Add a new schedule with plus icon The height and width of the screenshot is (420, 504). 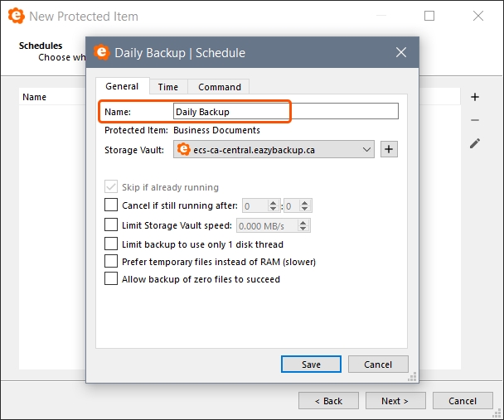pyautogui.click(x=475, y=97)
